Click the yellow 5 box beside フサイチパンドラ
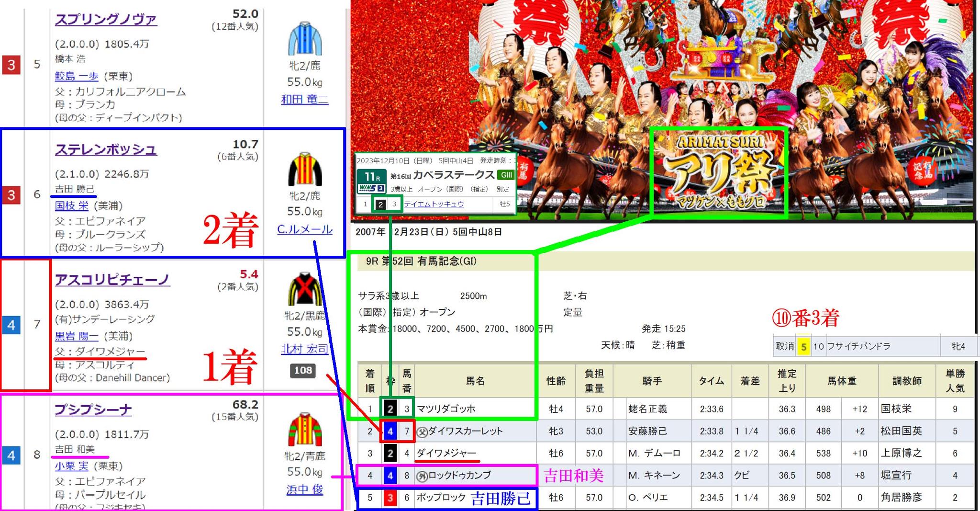This screenshot has height=511, width=980. 803,346
